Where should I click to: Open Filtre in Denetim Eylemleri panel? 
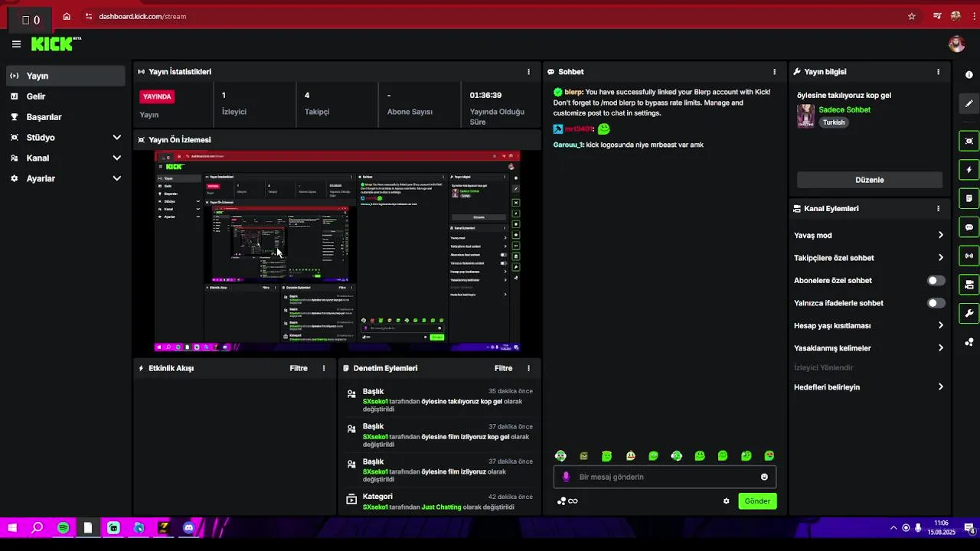(x=503, y=368)
